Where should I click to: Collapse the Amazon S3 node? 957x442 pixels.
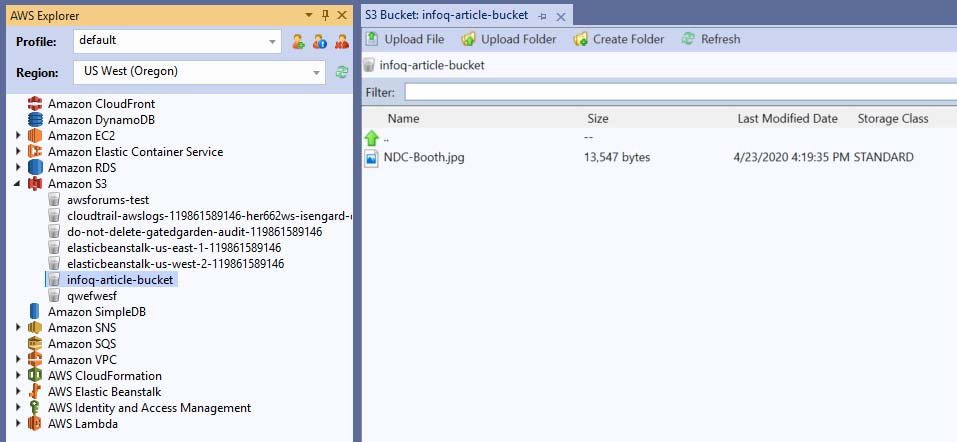[17, 184]
